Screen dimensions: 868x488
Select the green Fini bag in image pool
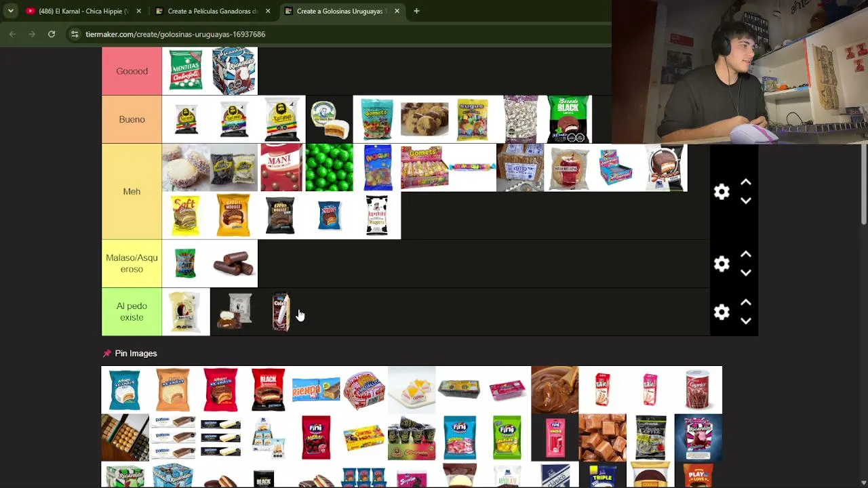point(507,438)
